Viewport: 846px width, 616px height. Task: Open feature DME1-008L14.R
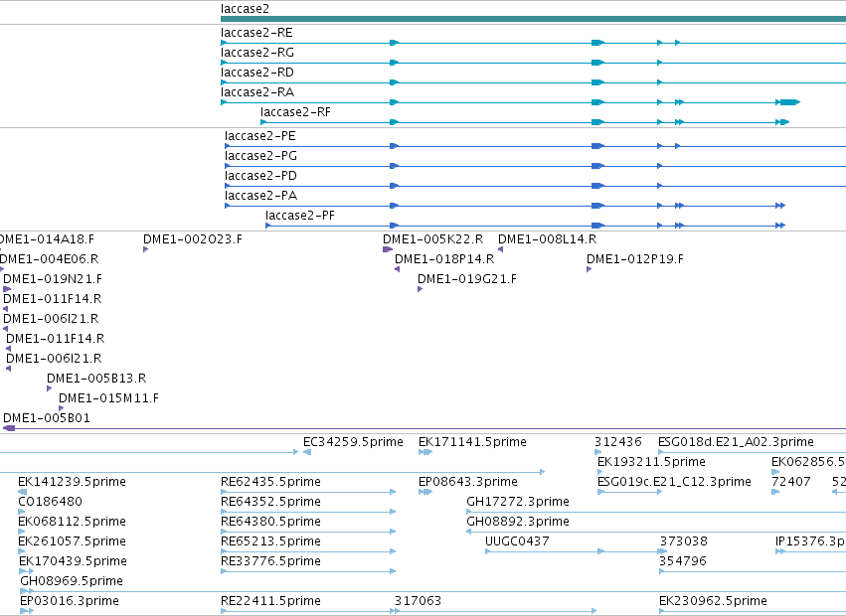click(547, 239)
